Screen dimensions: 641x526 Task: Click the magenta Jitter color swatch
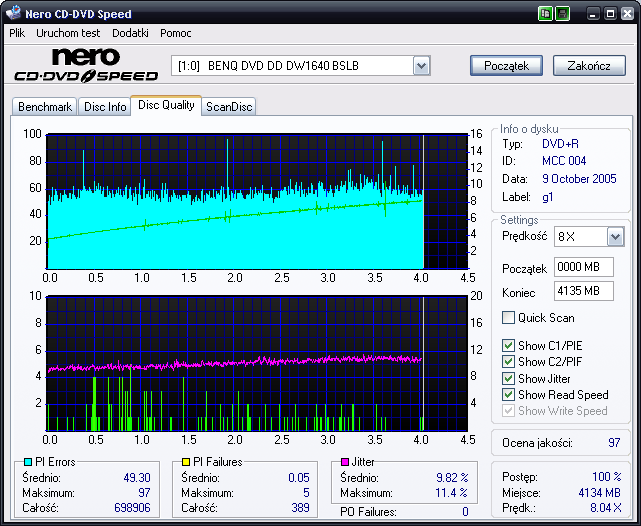(345, 462)
